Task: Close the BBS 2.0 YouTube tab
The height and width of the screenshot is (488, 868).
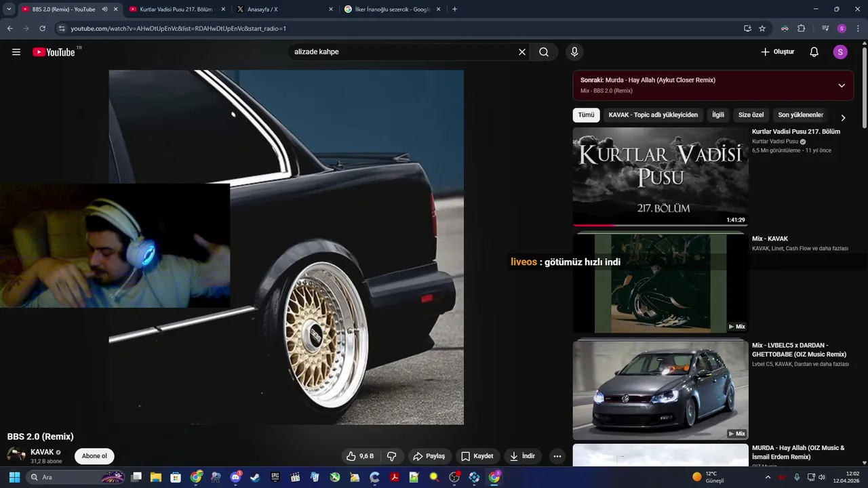Action: [x=116, y=9]
